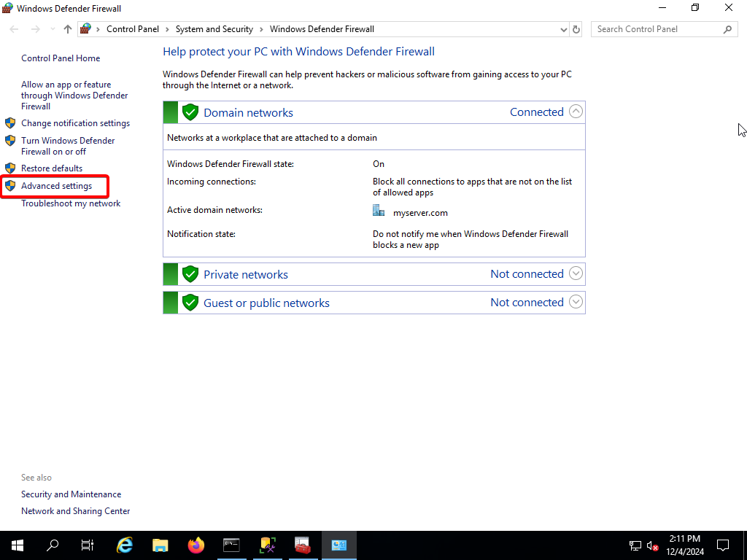Image resolution: width=747 pixels, height=560 pixels.
Task: Navigate to System and Security breadcrumb
Action: point(214,29)
